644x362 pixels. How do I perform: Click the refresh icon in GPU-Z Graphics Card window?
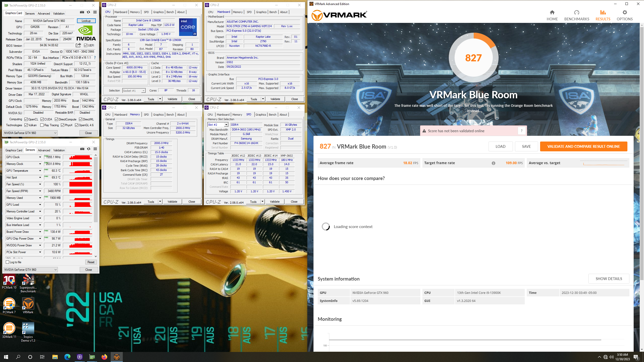pyautogui.click(x=88, y=12)
